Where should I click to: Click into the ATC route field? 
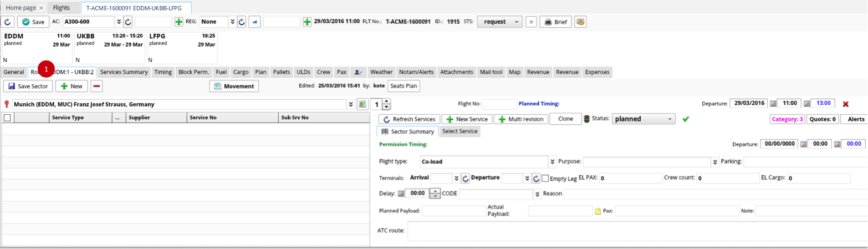point(636,231)
